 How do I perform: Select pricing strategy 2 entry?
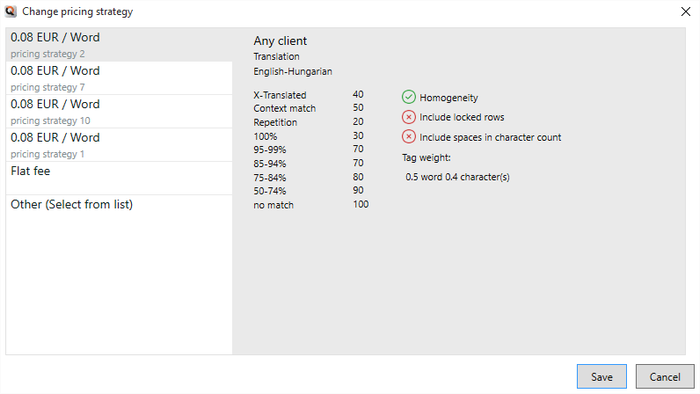click(x=119, y=45)
